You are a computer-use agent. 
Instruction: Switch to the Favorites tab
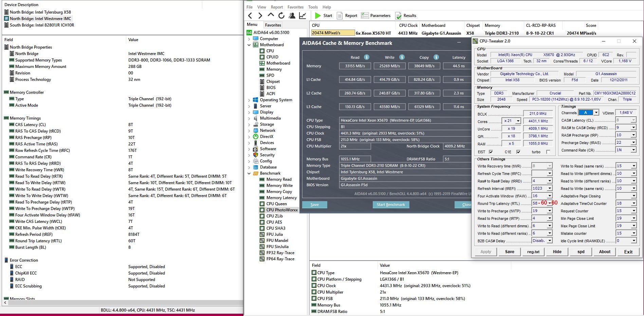(x=273, y=25)
